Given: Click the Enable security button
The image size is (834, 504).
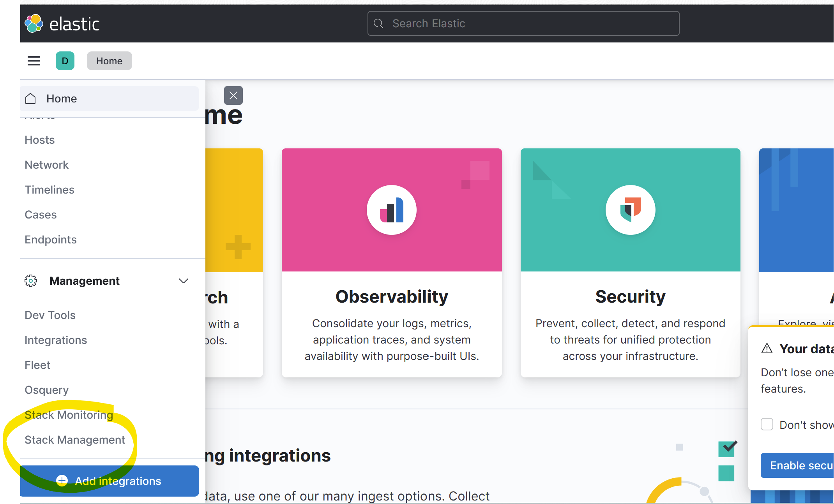Looking at the screenshot, I should click(797, 465).
